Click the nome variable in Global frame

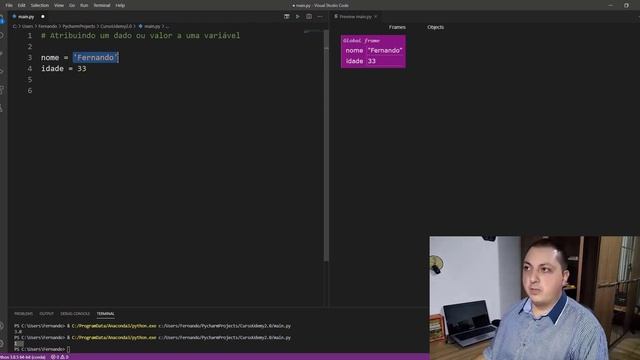point(354,51)
